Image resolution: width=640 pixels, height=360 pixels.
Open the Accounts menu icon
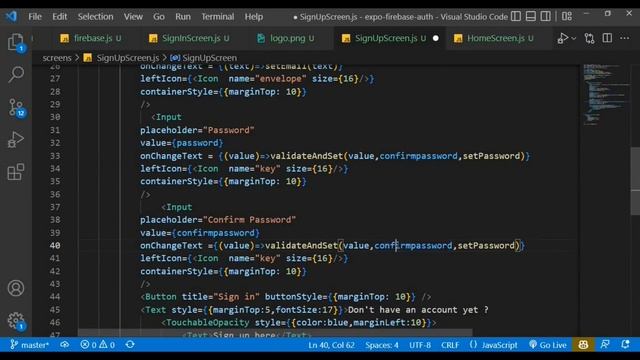coord(16,288)
